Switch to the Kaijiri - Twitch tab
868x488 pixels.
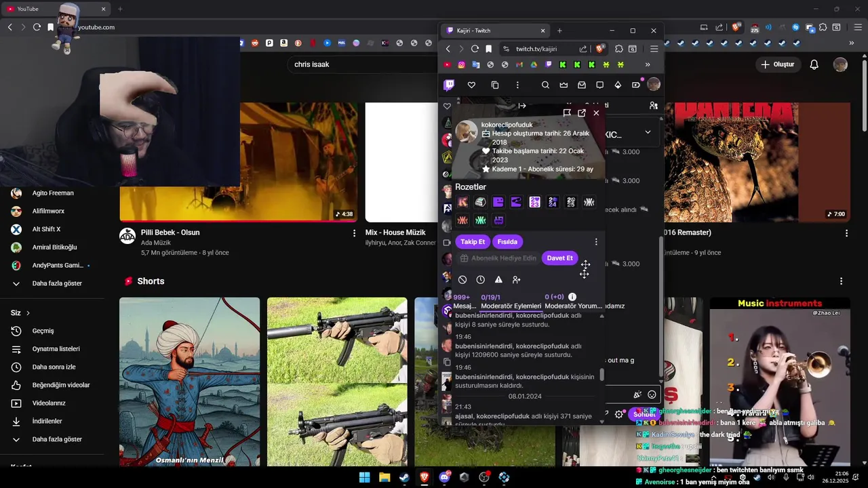coord(495,30)
